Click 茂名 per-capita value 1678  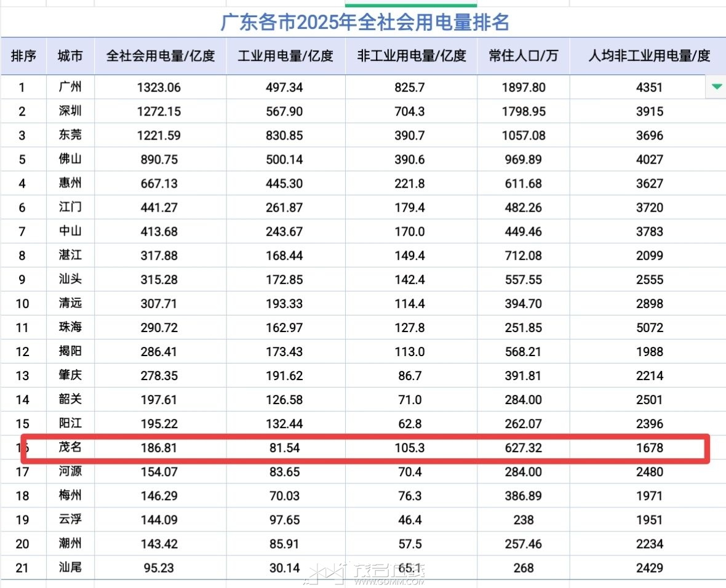point(649,448)
